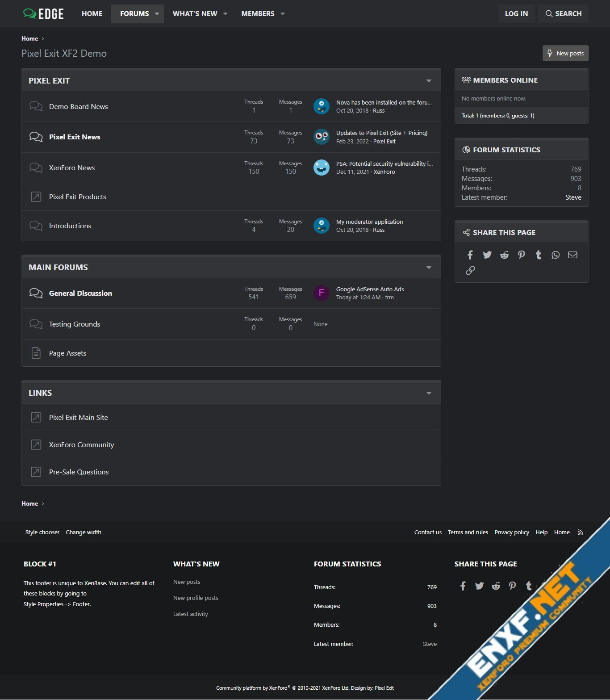This screenshot has height=700, width=610.
Task: Click Facebook share icon in sidebar
Action: point(470,255)
